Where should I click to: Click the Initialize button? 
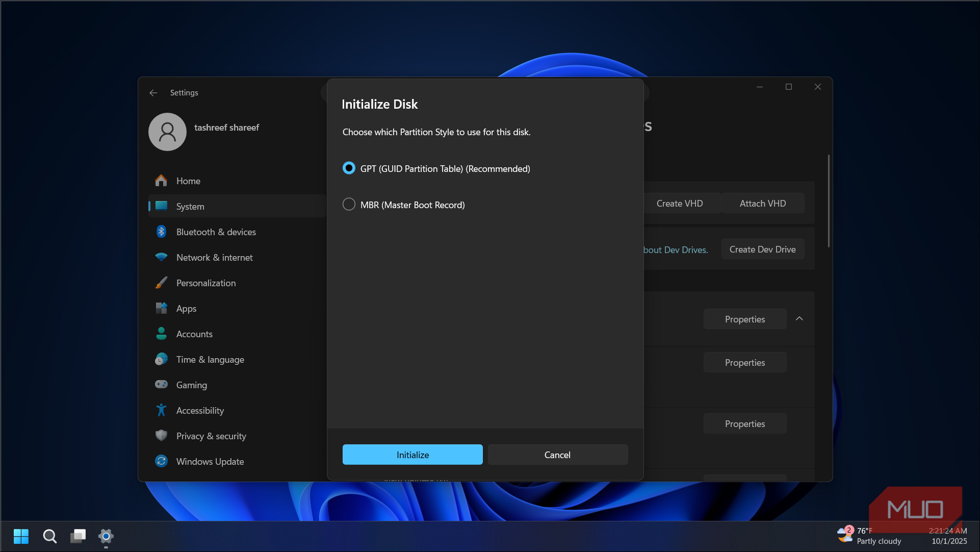(x=412, y=455)
